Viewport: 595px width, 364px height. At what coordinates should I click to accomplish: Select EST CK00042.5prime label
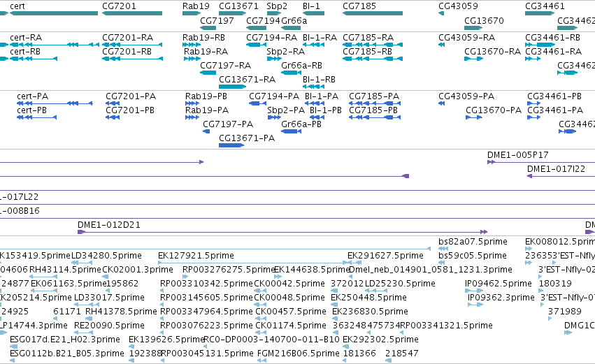point(289,284)
